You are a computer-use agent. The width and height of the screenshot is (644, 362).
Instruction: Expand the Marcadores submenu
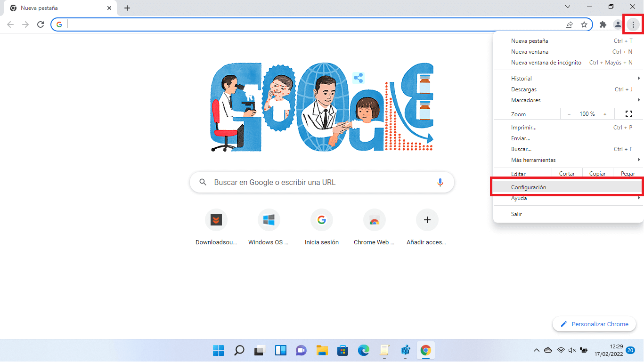568,100
